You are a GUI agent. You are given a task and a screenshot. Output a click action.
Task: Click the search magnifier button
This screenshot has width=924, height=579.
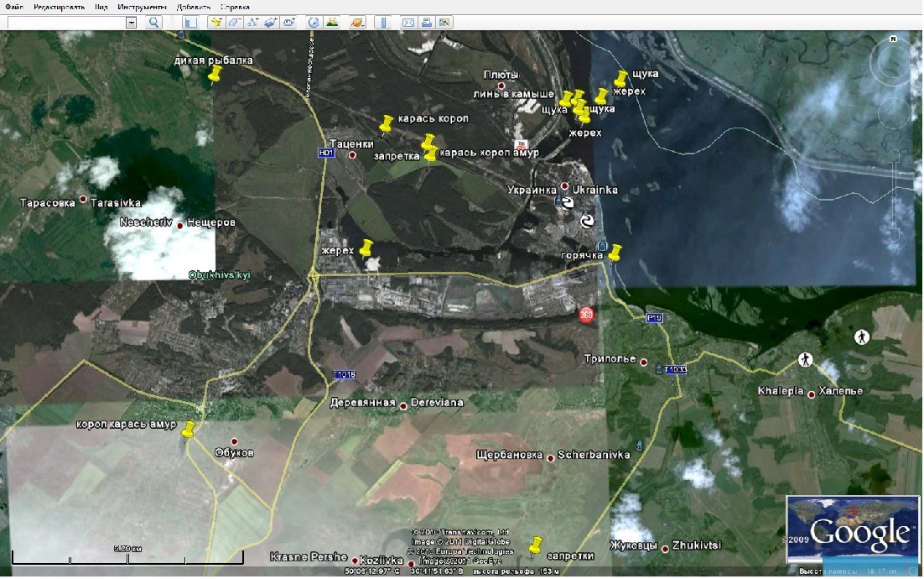pyautogui.click(x=153, y=23)
